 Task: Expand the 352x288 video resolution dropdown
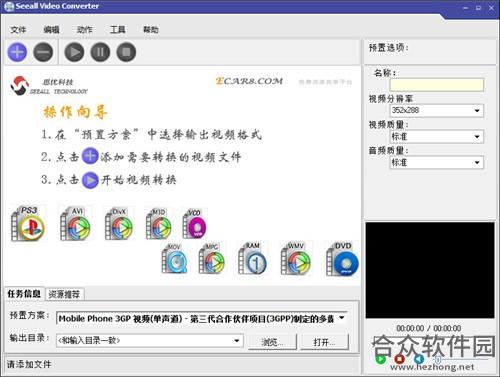tap(437, 110)
